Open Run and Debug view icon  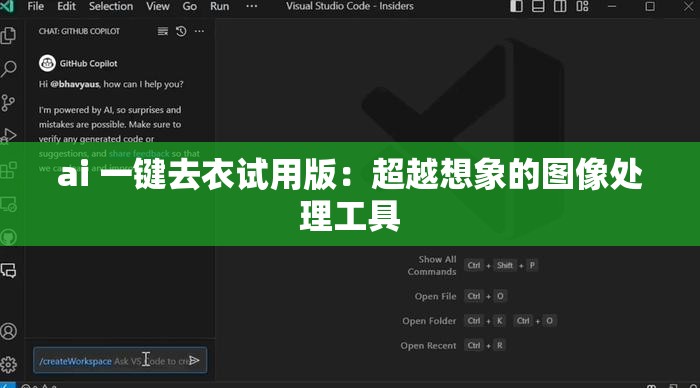(8, 135)
